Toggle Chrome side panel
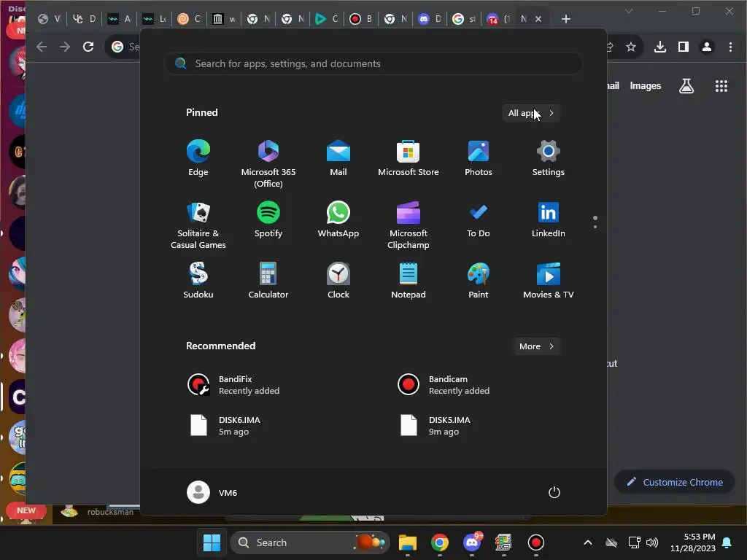747x560 pixels. (x=683, y=47)
